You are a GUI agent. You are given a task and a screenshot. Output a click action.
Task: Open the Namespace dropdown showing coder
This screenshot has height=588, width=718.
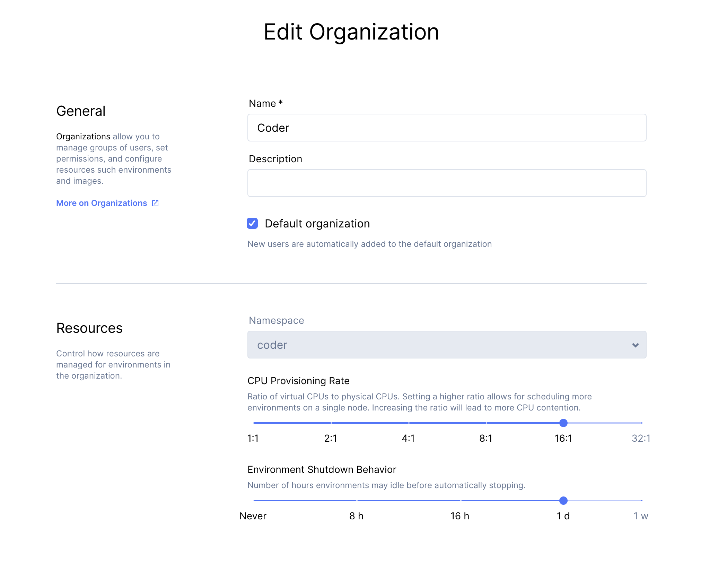pos(447,345)
